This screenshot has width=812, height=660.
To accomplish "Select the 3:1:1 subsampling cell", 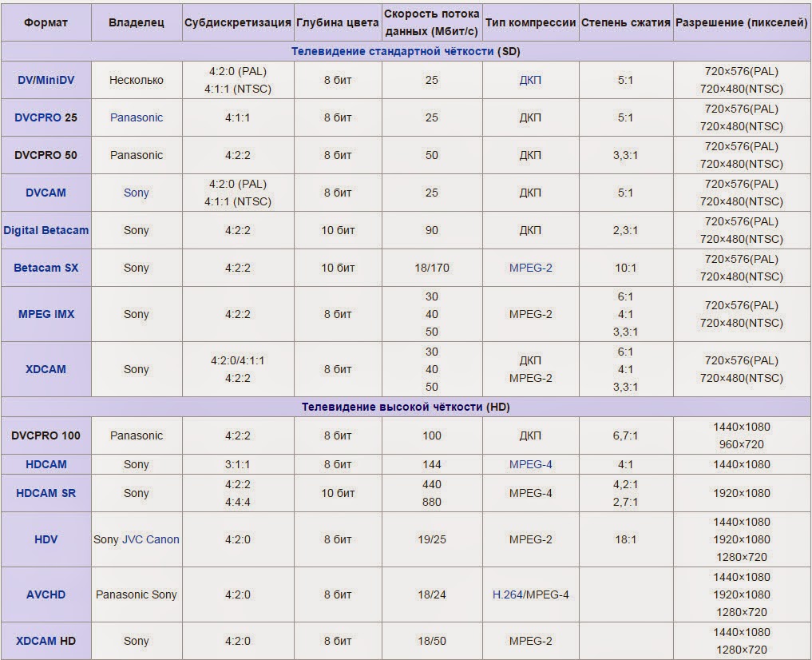I will 238,464.
